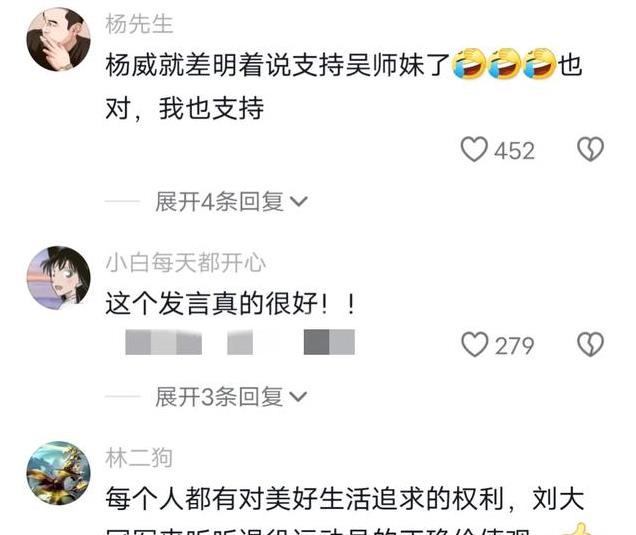The height and width of the screenshot is (535, 636).
Task: Tap first laughing emoji in comment
Action: 469,64
